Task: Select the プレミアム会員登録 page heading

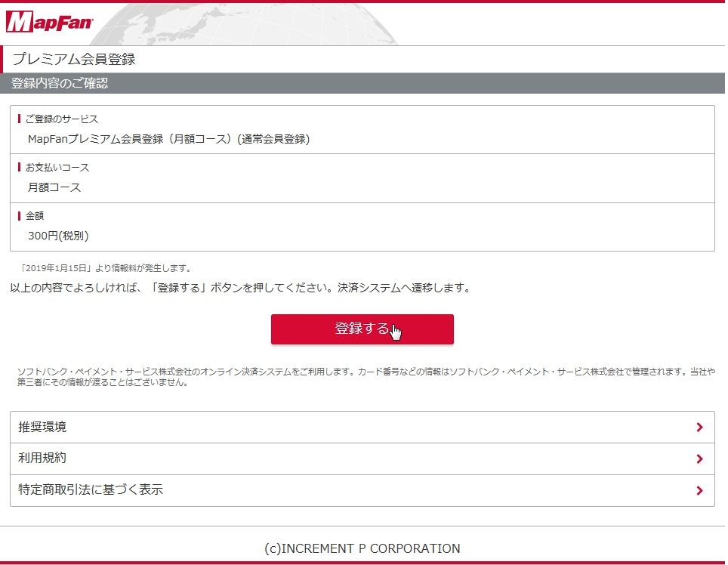Action: 74,59
